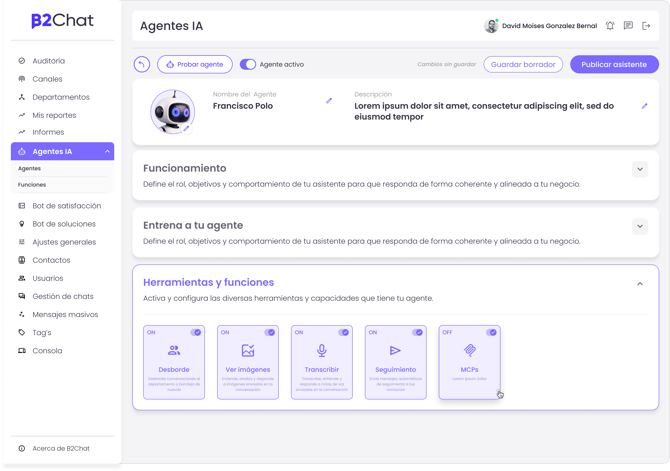This screenshot has width=670, height=471.
Task: Click the Guardar borrador button
Action: (523, 64)
